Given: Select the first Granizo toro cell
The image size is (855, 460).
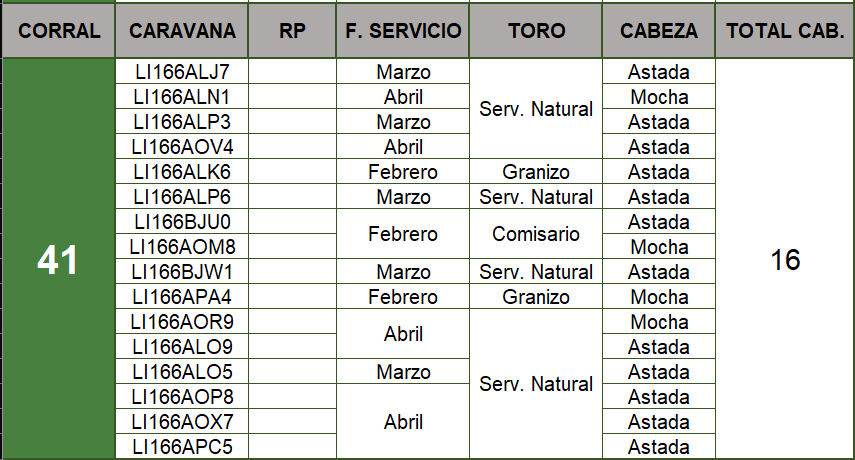Looking at the screenshot, I should [x=536, y=172].
